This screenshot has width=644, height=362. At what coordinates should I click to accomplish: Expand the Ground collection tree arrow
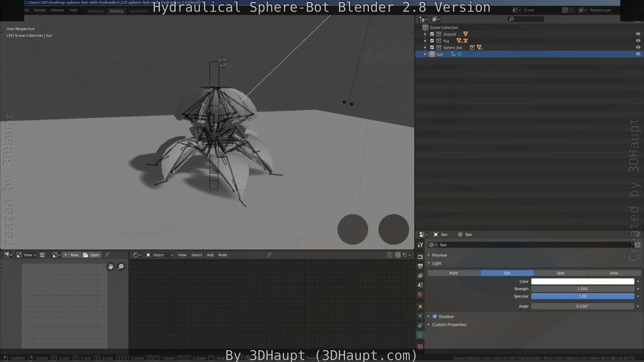pos(425,34)
